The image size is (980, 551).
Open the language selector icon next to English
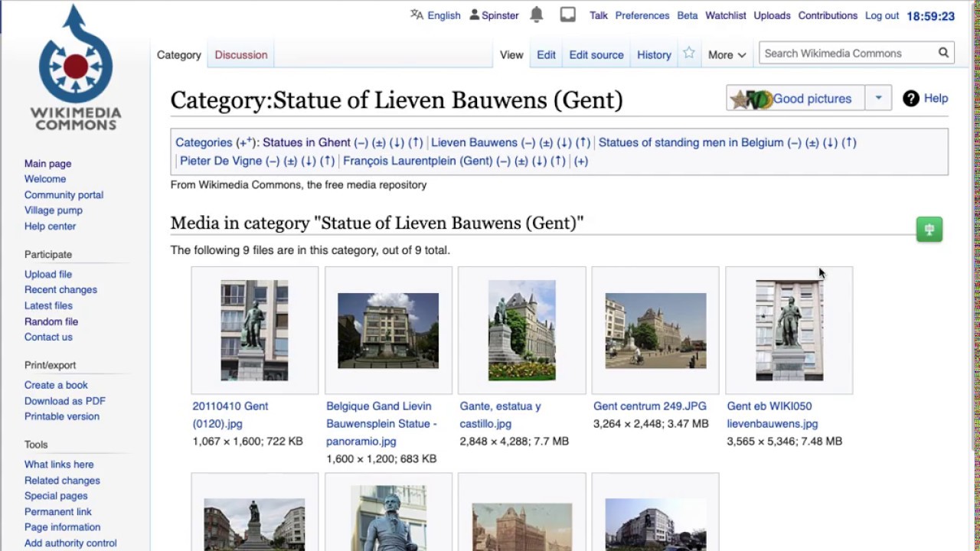pyautogui.click(x=416, y=15)
